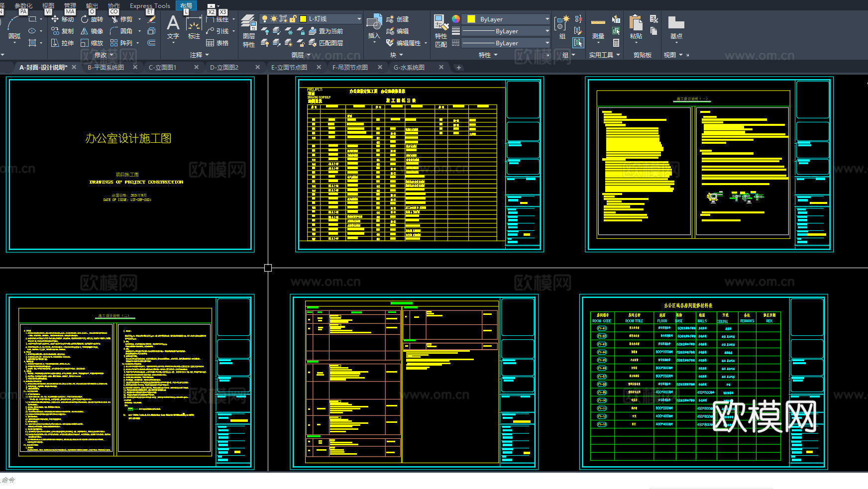Click the yellow layer color swatch
This screenshot has height=489, width=868.
[x=303, y=19]
